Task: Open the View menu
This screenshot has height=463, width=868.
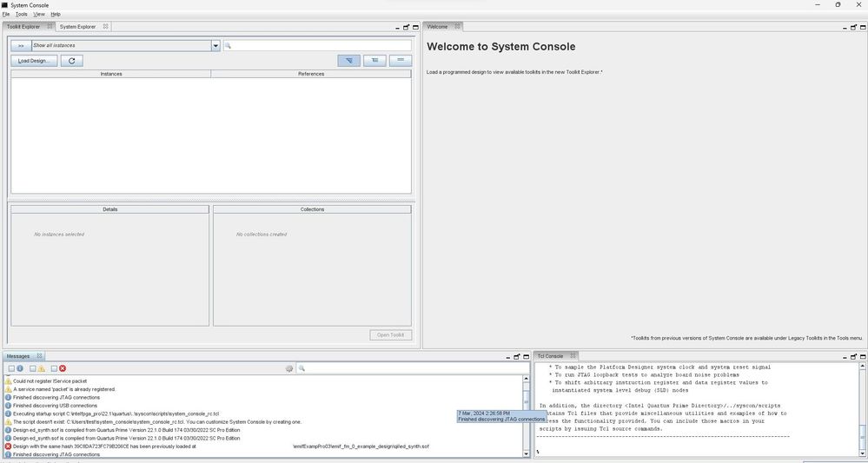Action: pos(39,14)
